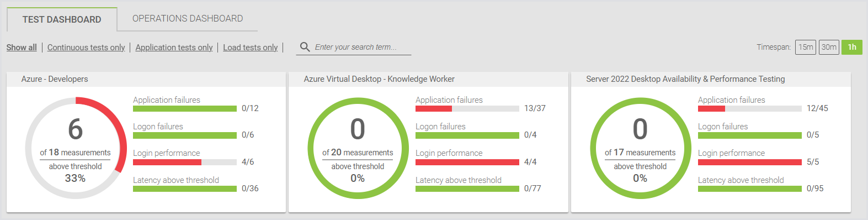Filter by Continuous tests only

point(86,48)
